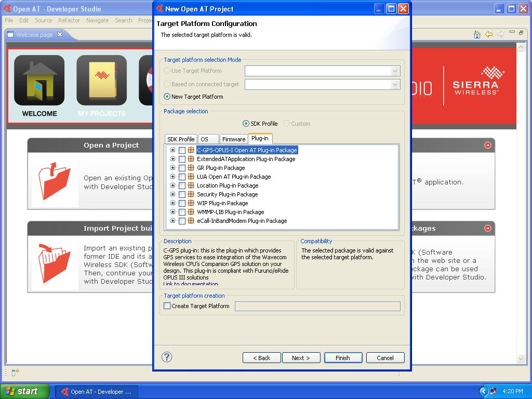Screen dimensions: 532x399
Task: Click the Import Project folder icon
Action: [x=54, y=262]
